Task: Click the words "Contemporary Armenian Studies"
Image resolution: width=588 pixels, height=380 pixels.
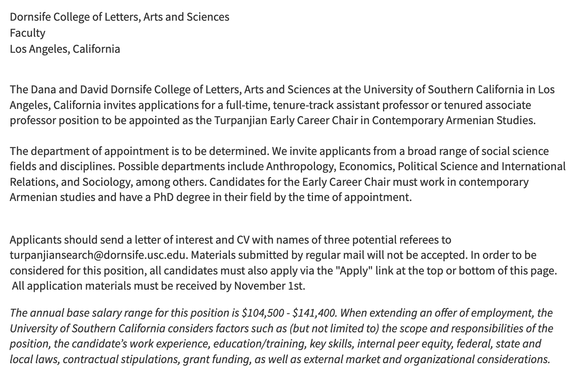Action: [453, 120]
